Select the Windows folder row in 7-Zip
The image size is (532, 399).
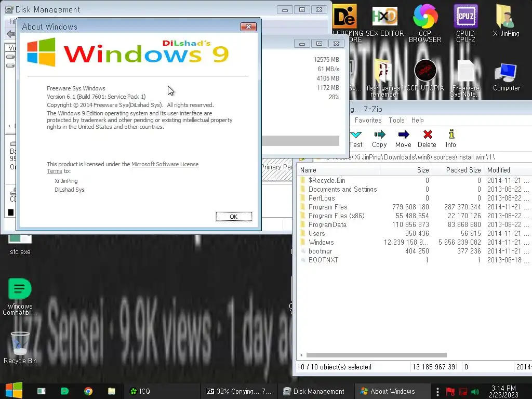click(414, 242)
